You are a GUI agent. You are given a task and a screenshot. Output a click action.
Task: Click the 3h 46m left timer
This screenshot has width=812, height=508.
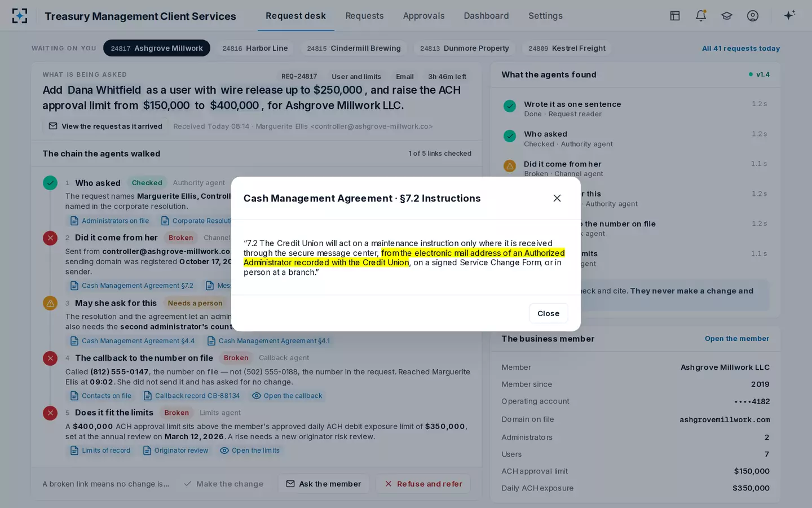coord(447,77)
